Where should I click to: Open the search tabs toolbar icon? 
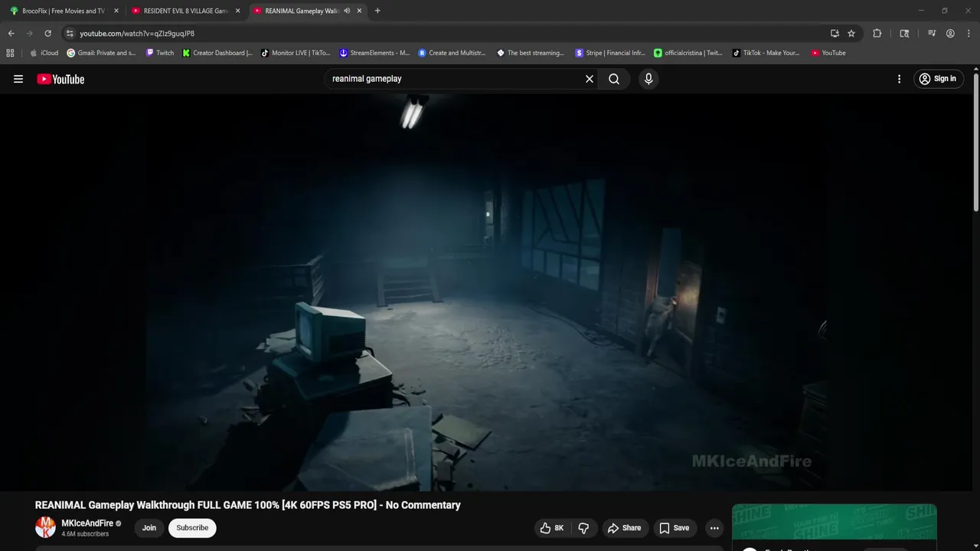[x=904, y=34]
